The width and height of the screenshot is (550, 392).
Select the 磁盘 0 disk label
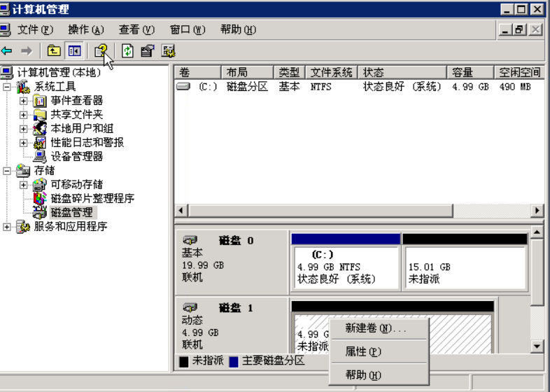click(x=232, y=262)
